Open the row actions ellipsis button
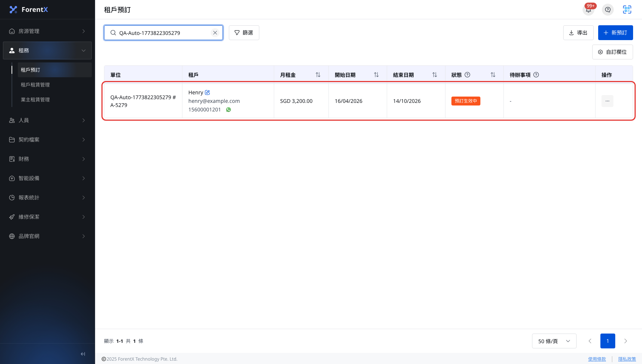 pos(607,101)
